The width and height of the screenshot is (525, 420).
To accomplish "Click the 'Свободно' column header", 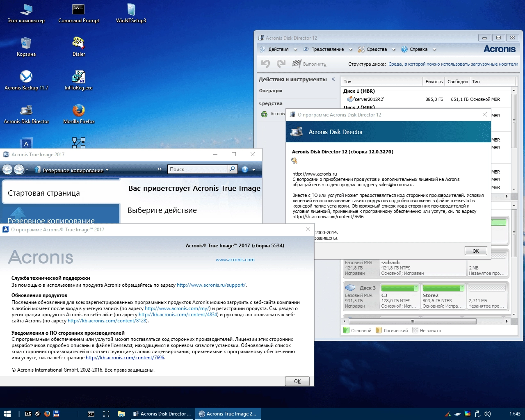I will (x=457, y=82).
